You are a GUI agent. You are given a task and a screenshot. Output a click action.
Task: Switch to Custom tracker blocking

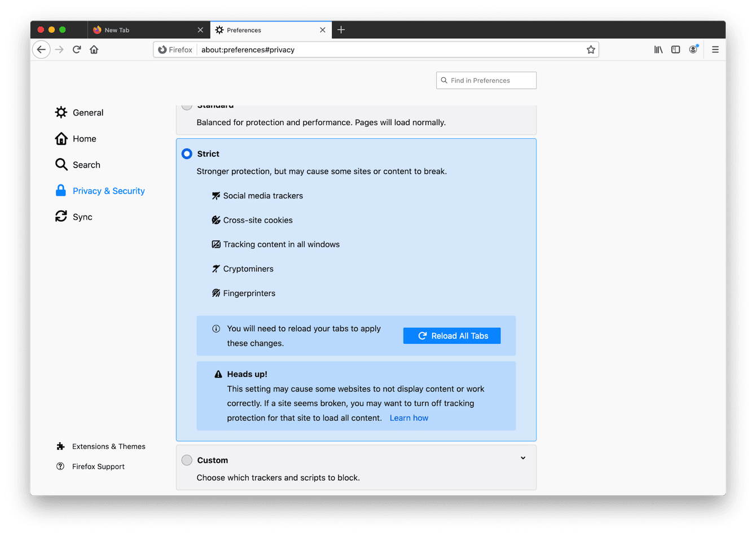(187, 460)
